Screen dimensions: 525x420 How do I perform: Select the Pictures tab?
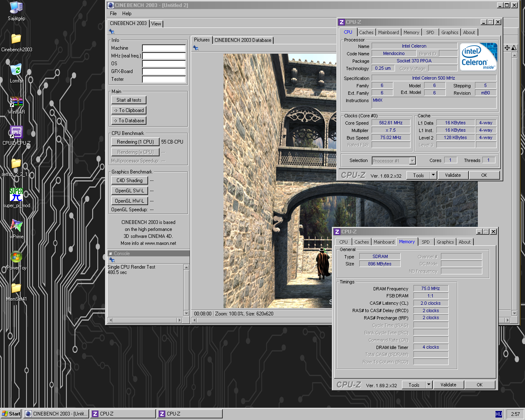click(x=202, y=40)
